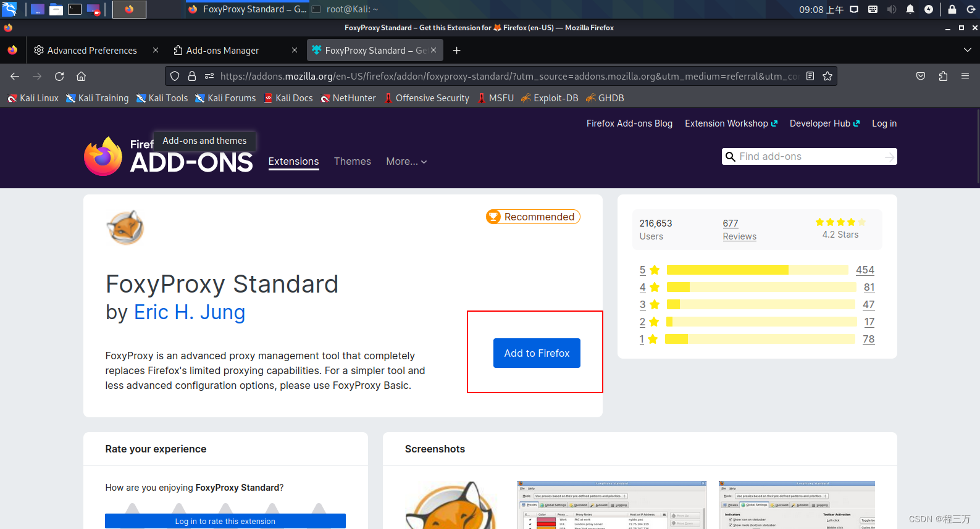Select the Themes navigation item
This screenshot has height=529, width=980.
(353, 161)
